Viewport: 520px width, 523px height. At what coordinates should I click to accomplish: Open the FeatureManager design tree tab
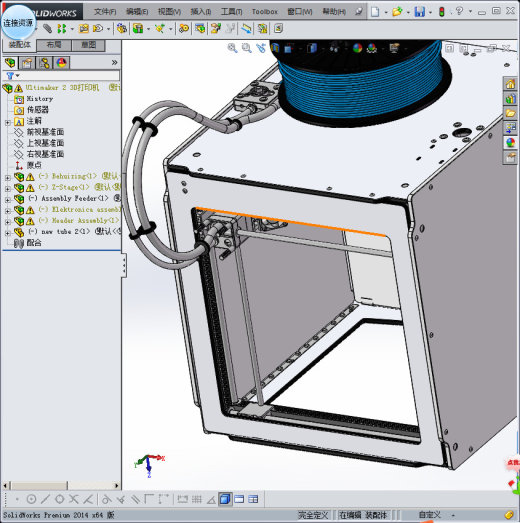coord(10,62)
